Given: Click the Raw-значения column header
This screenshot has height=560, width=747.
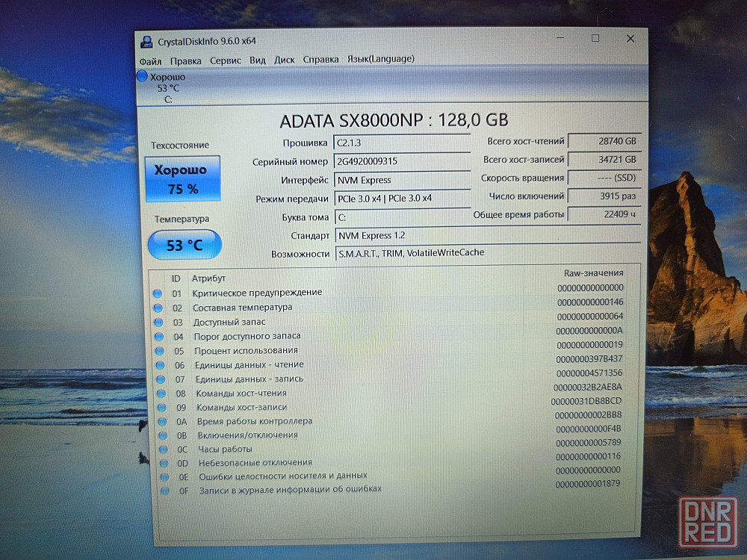Looking at the screenshot, I should click(x=593, y=273).
